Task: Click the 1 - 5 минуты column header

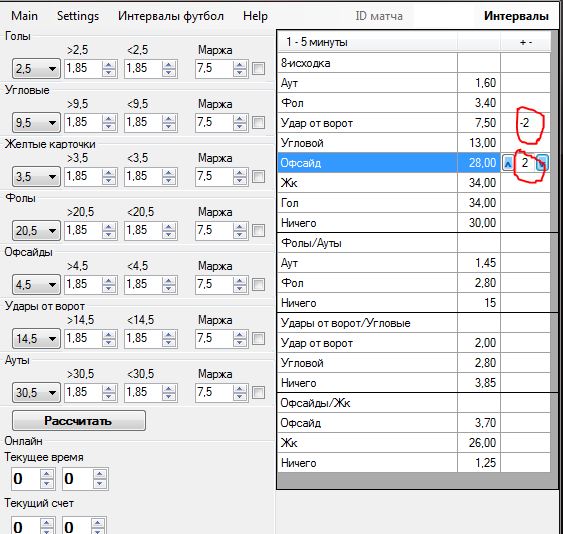Action: (x=368, y=42)
